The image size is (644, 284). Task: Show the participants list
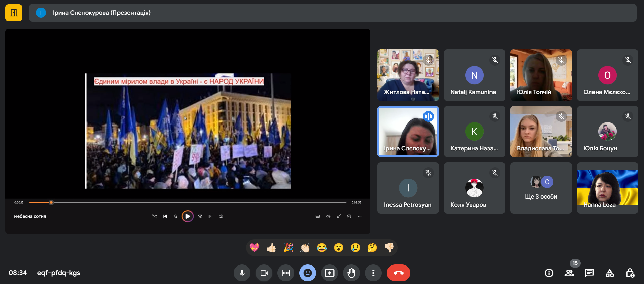[569, 273]
